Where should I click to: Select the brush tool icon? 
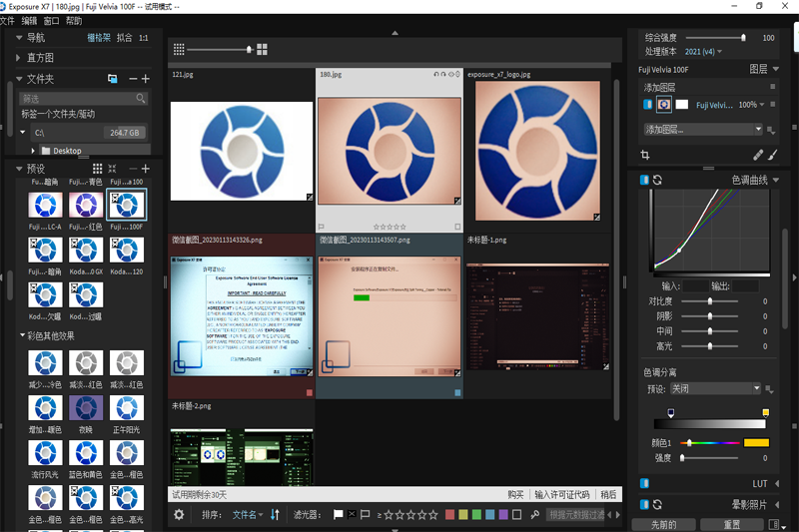pos(773,156)
